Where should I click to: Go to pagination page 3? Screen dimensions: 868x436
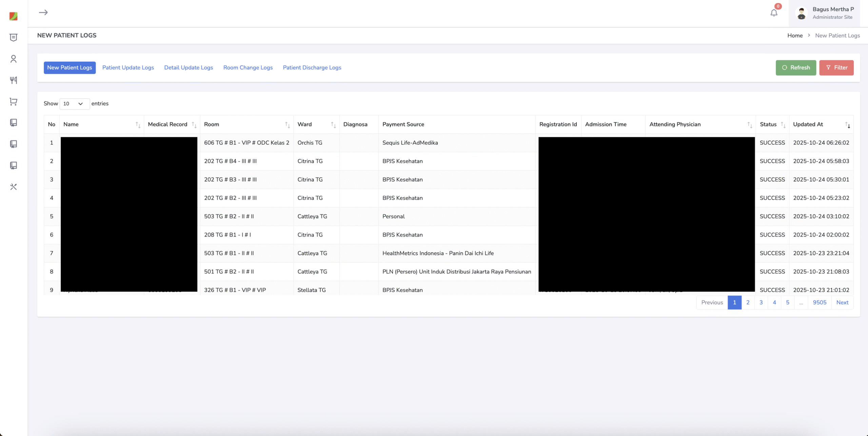[x=761, y=303]
